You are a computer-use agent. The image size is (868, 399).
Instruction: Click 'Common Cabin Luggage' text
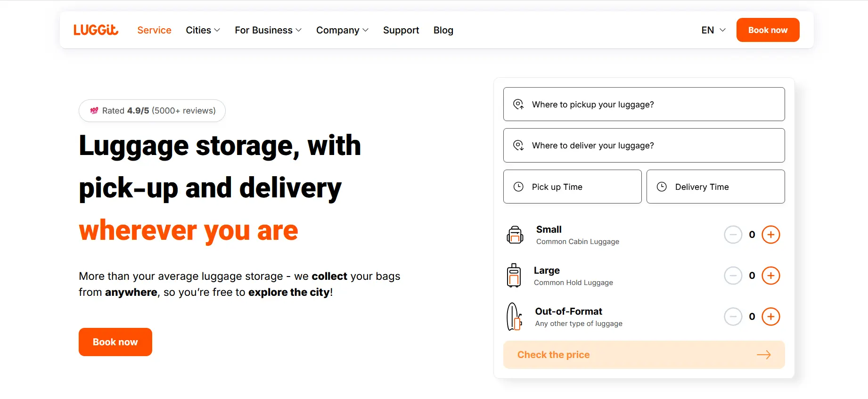pos(578,242)
